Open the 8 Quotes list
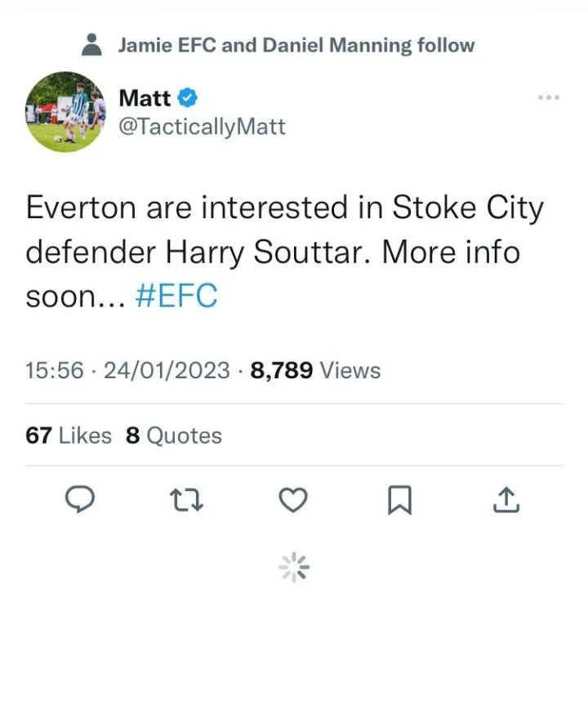The height and width of the screenshot is (719, 588). click(x=174, y=435)
